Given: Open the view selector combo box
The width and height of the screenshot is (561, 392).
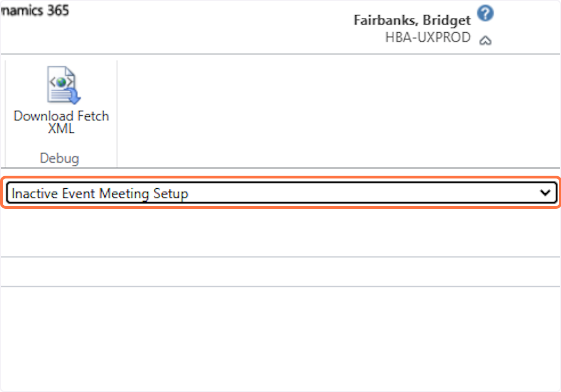Looking at the screenshot, I should coord(280,192).
